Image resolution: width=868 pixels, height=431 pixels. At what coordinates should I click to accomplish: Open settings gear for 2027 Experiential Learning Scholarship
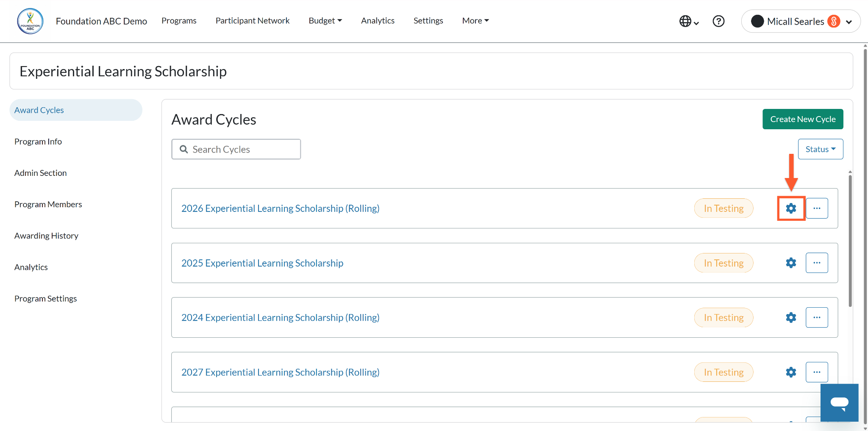point(791,372)
